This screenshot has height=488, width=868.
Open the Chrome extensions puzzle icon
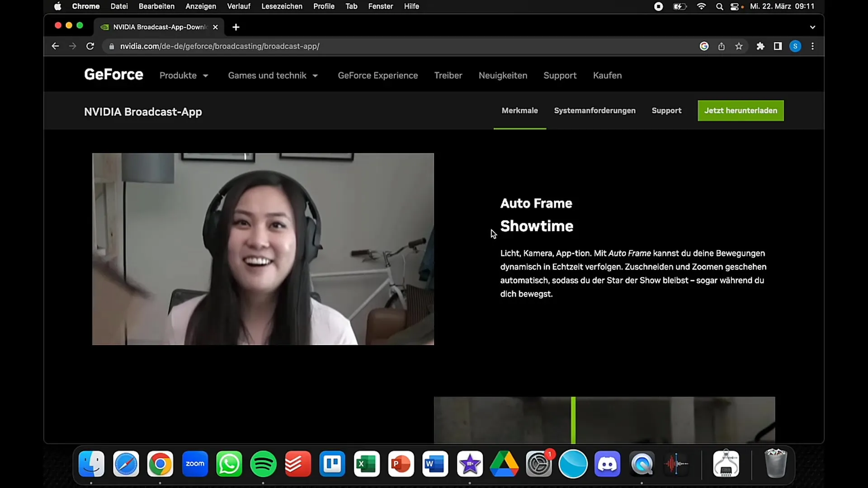[760, 46]
